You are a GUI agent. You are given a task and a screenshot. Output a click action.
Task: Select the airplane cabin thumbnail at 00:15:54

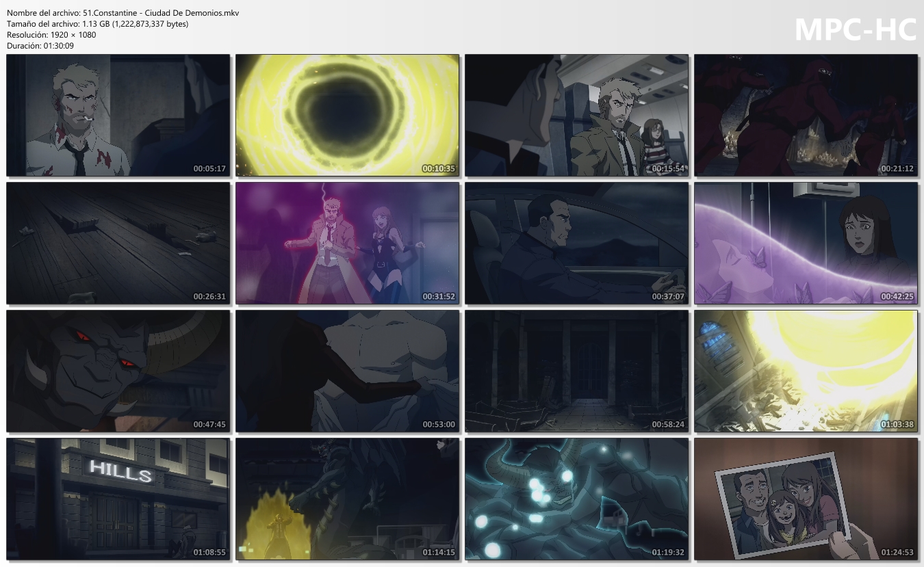[577, 116]
